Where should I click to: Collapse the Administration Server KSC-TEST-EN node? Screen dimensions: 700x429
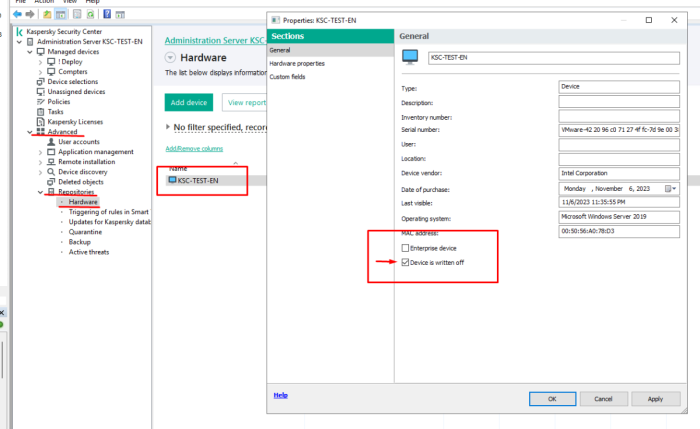click(19, 42)
